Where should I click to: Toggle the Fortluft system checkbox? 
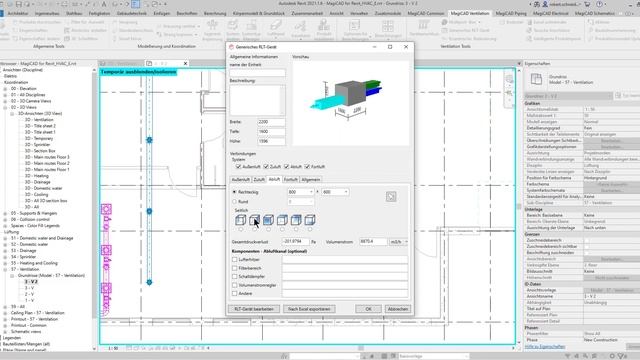tap(307, 167)
